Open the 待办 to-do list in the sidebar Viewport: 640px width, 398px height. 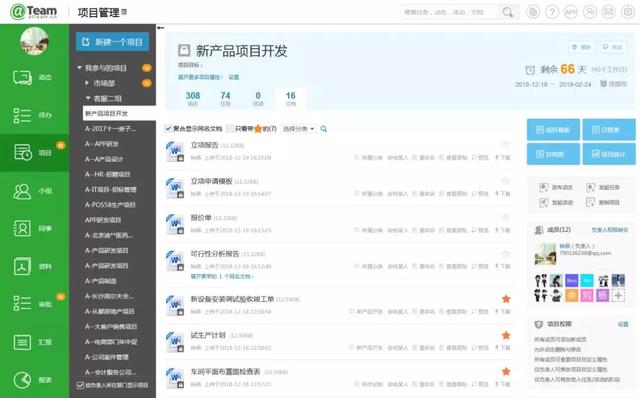coord(34,115)
